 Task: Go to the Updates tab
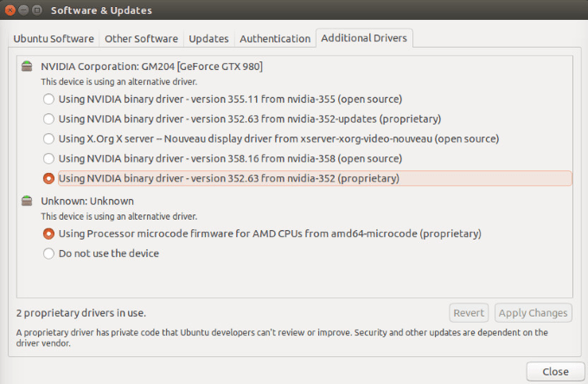tap(208, 39)
